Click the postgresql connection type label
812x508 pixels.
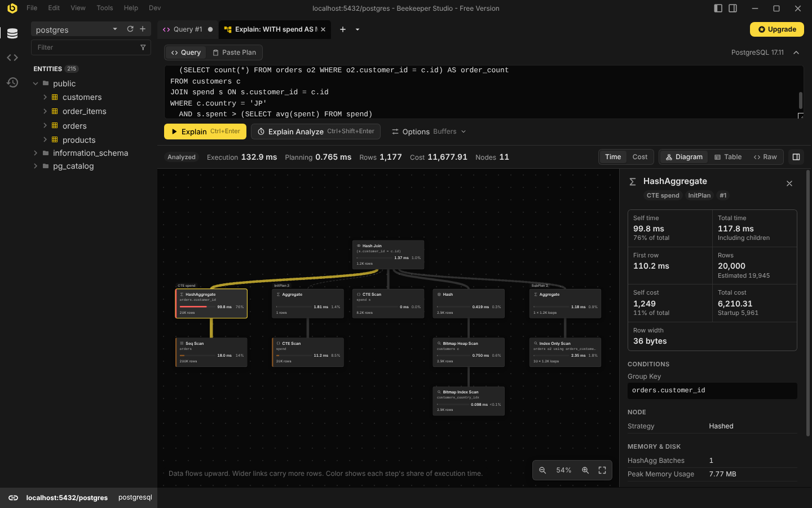[x=135, y=497]
